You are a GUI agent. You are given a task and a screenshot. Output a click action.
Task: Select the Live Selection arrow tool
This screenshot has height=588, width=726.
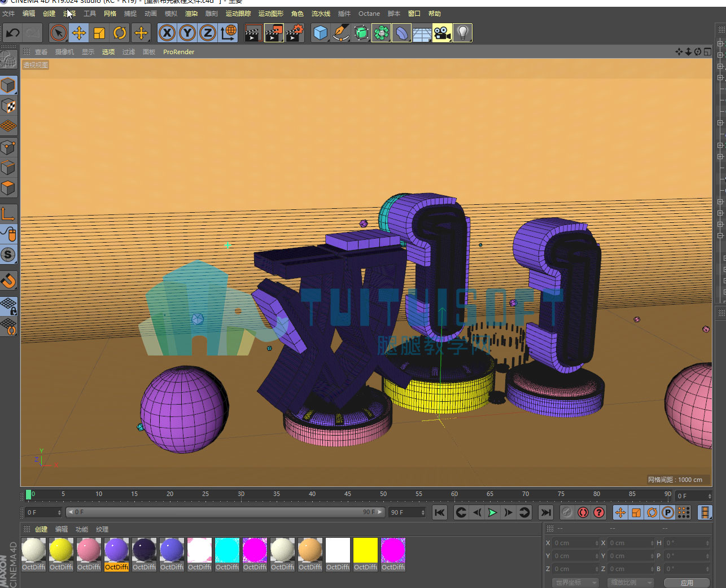point(58,33)
